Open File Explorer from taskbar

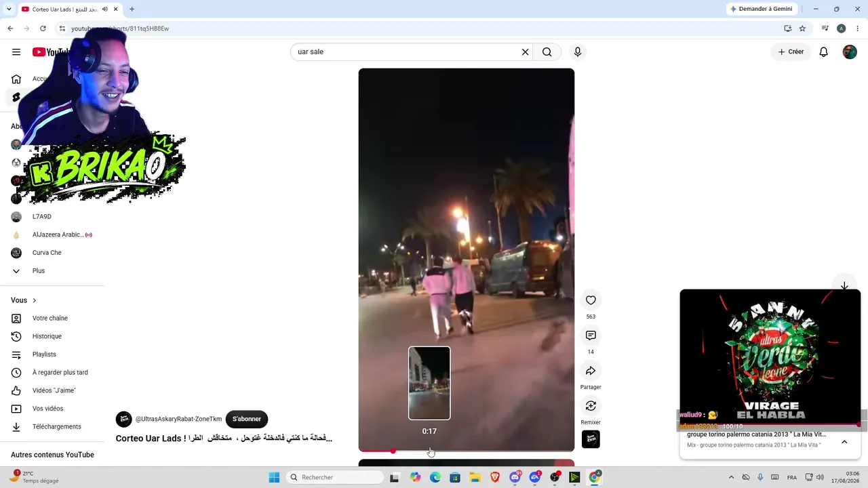click(475, 477)
